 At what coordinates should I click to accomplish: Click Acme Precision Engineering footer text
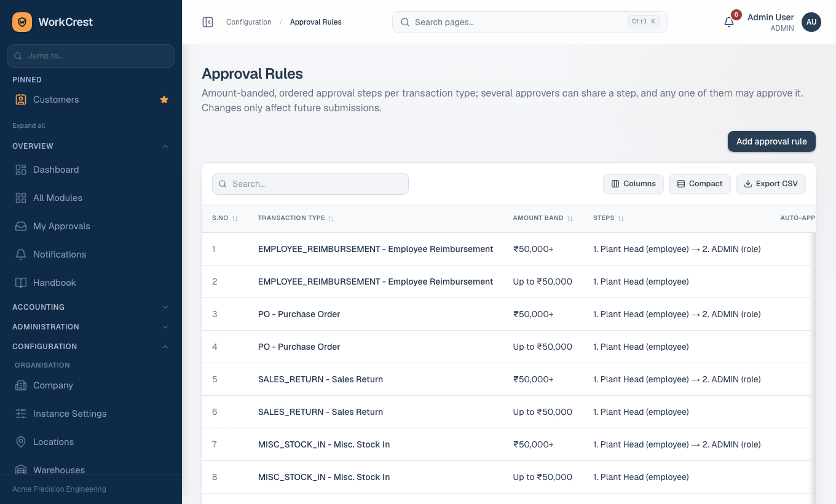[x=59, y=489]
